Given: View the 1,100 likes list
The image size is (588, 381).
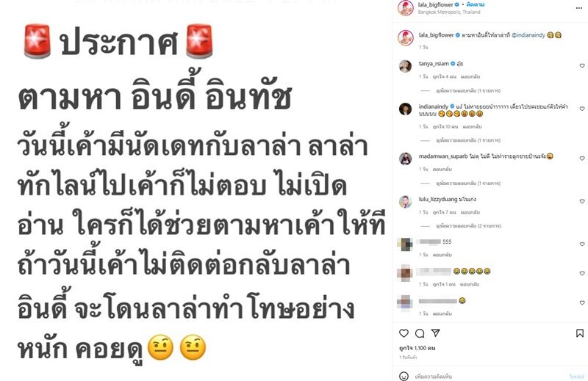Looking at the screenshot, I should click(x=417, y=348).
